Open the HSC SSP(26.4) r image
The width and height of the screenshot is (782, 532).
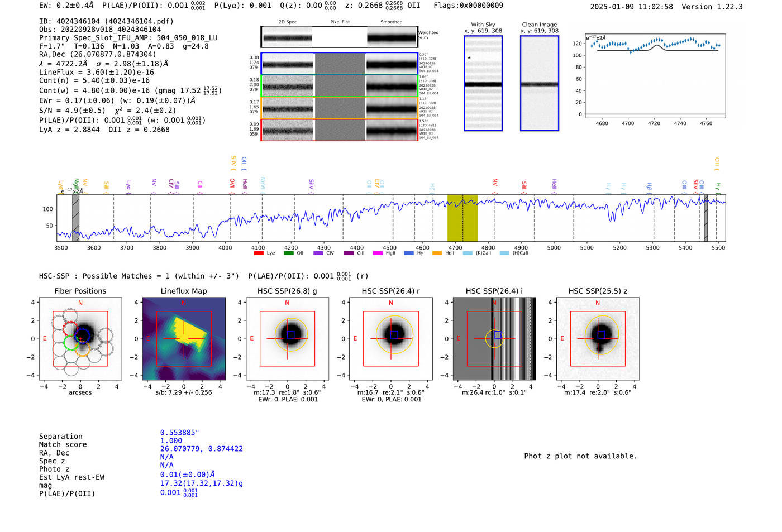point(391,338)
